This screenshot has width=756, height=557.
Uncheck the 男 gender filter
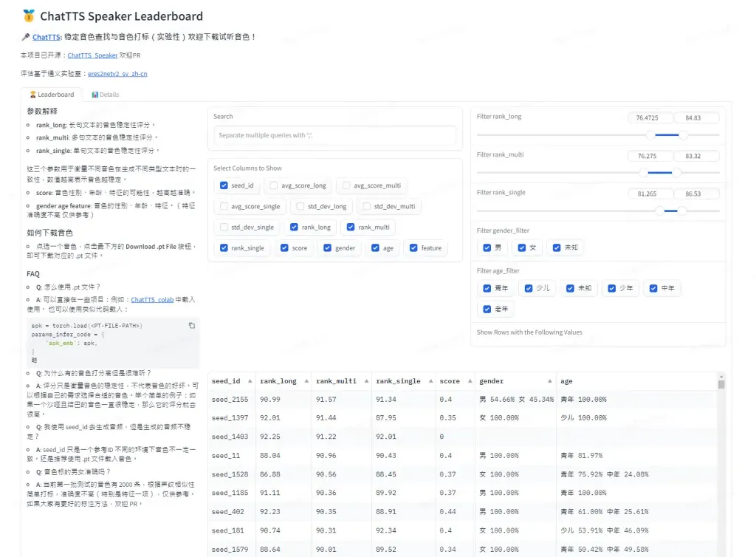click(487, 247)
